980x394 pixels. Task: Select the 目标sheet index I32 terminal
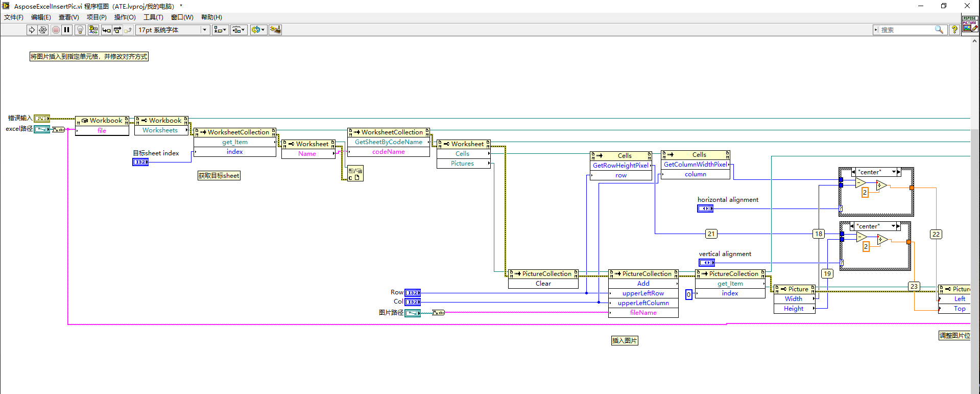coord(140,162)
